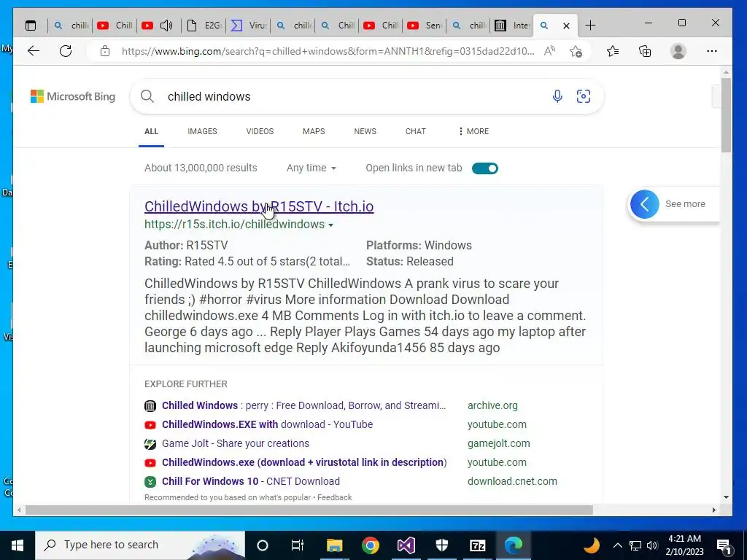
Task: Show hidden system tray icons
Action: 617,545
